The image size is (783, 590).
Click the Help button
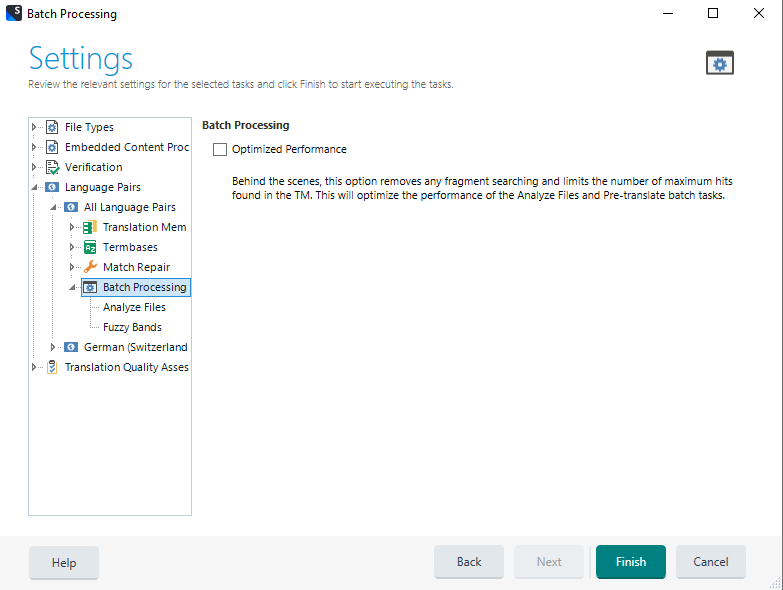click(x=64, y=563)
